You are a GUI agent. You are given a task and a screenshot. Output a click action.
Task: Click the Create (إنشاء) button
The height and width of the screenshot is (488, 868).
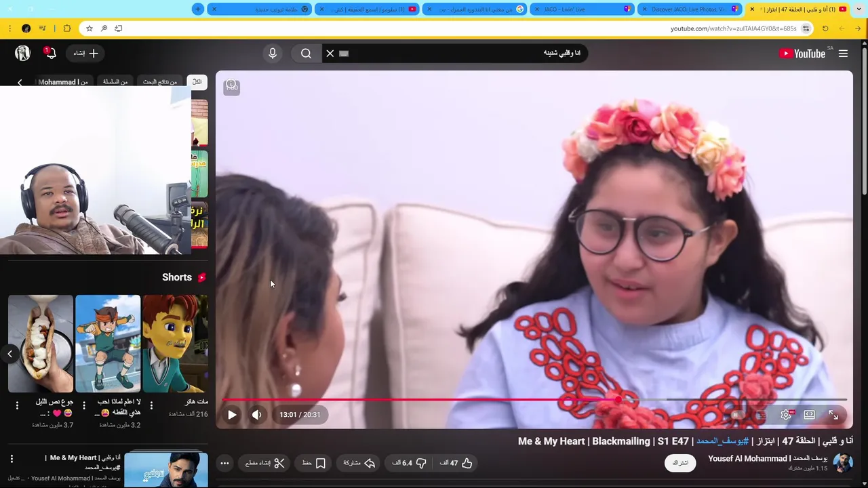click(86, 54)
